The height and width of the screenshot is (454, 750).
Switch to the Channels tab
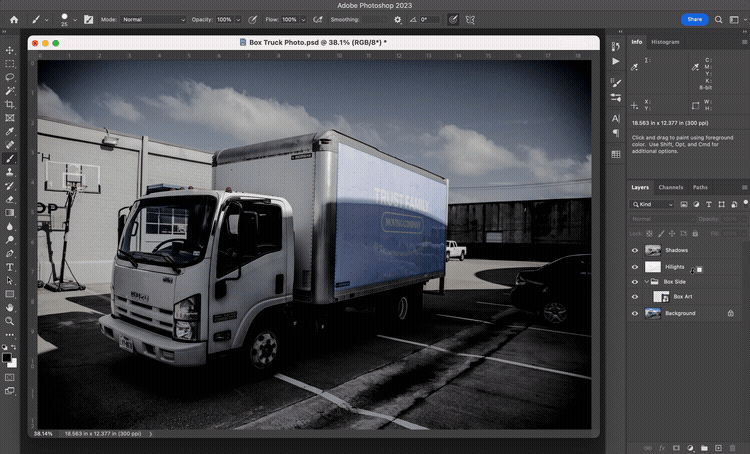(x=671, y=187)
